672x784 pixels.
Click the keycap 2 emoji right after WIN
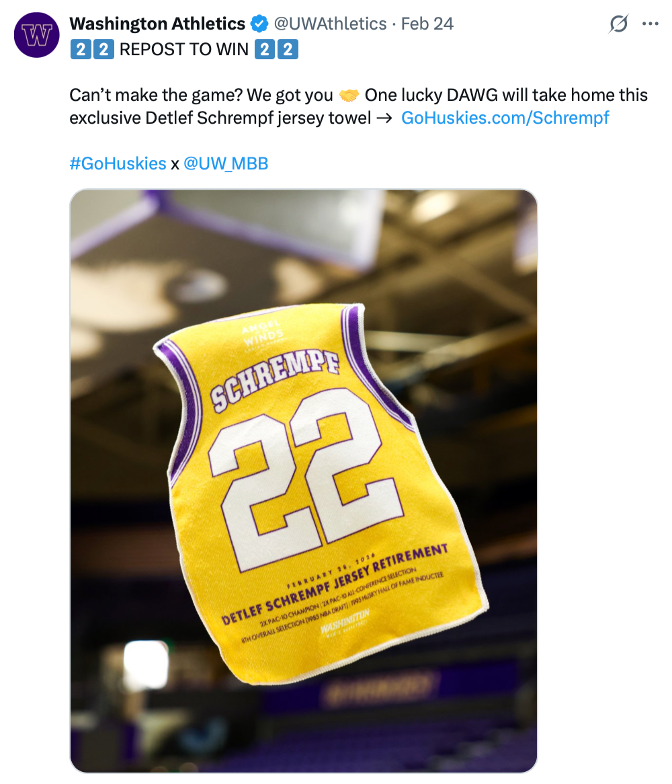[264, 50]
